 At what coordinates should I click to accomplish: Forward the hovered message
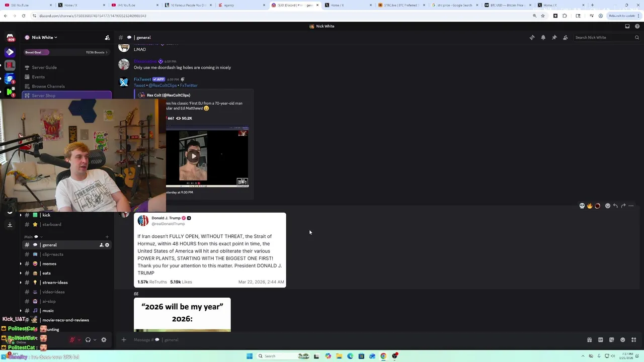[623, 206]
